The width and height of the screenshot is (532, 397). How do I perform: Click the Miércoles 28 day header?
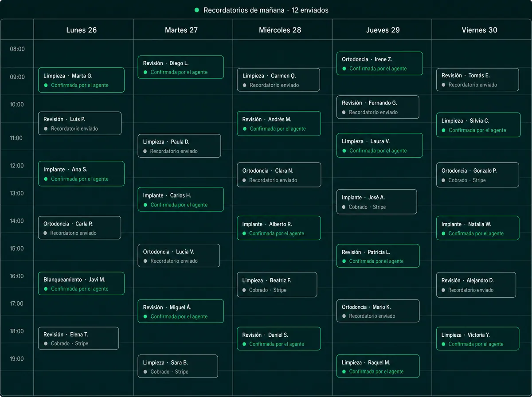coord(280,30)
